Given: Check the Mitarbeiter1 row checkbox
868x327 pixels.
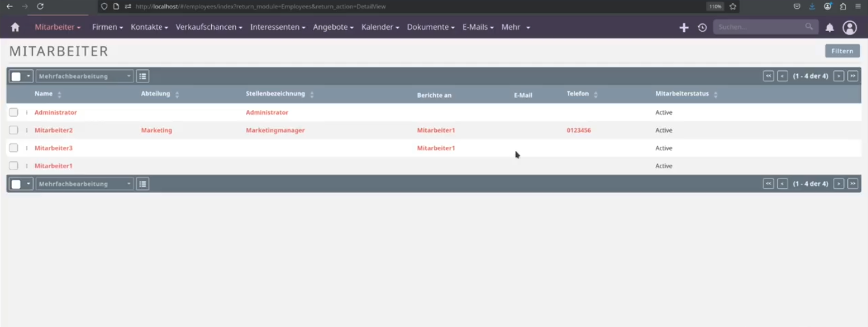Looking at the screenshot, I should (14, 166).
